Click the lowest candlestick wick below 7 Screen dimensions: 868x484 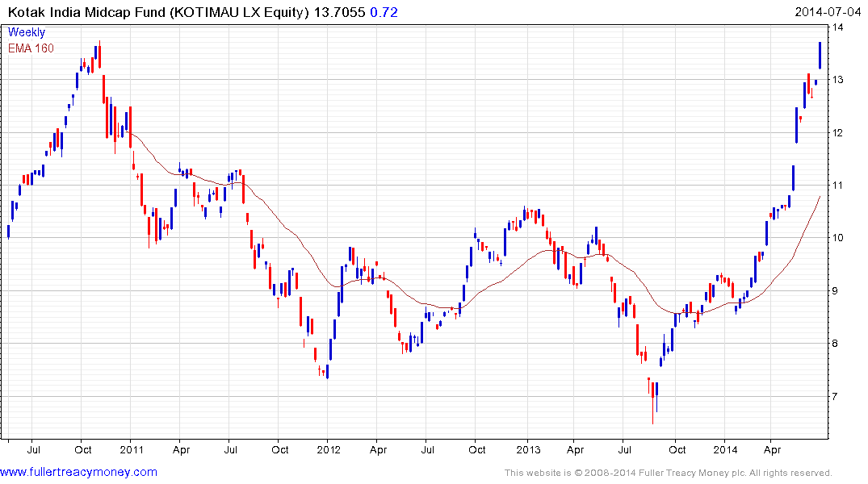pyautogui.click(x=652, y=403)
